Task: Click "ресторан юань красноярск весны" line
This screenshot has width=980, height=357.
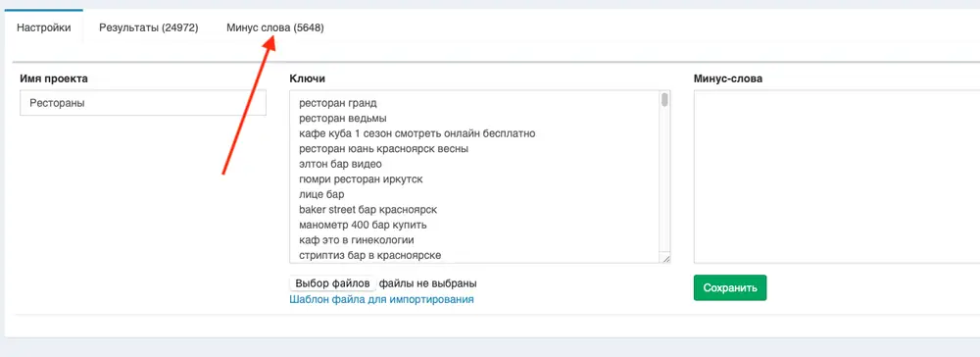Action: pyautogui.click(x=384, y=149)
